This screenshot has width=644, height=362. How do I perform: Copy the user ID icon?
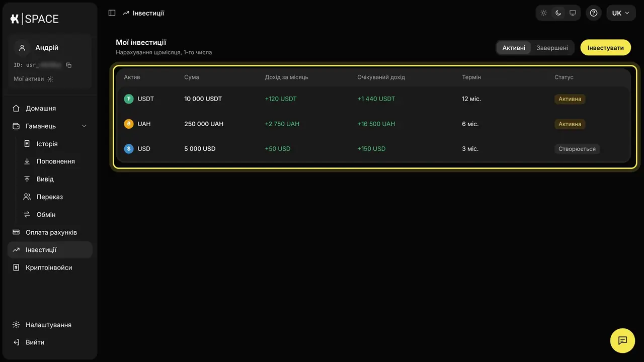[69, 65]
